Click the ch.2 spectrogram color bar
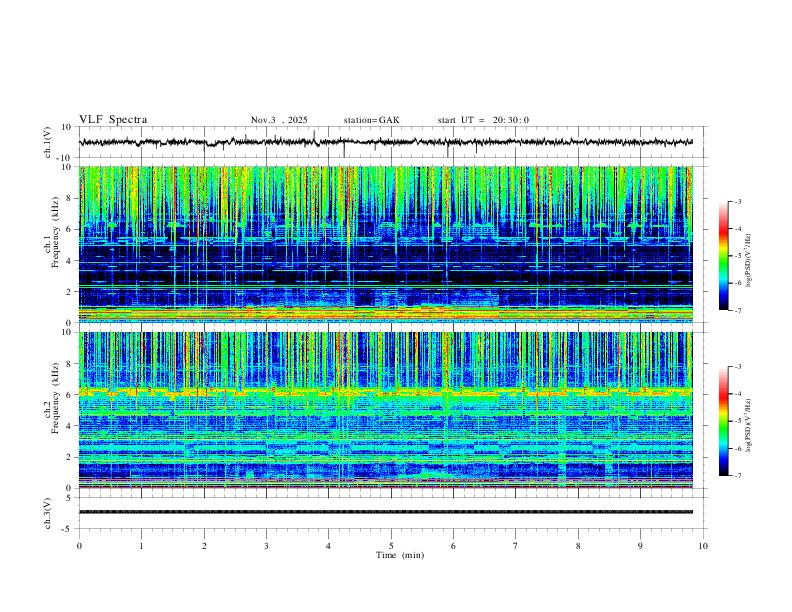 click(x=724, y=421)
